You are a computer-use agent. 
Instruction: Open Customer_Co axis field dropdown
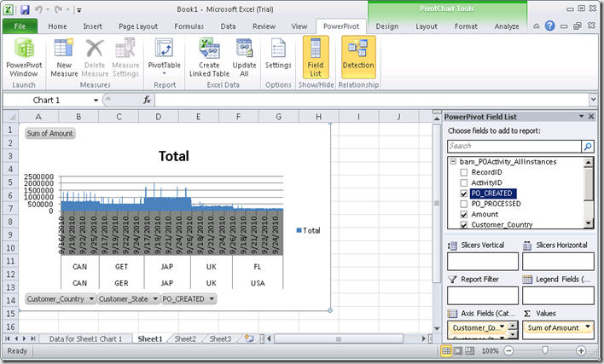[x=502, y=327]
